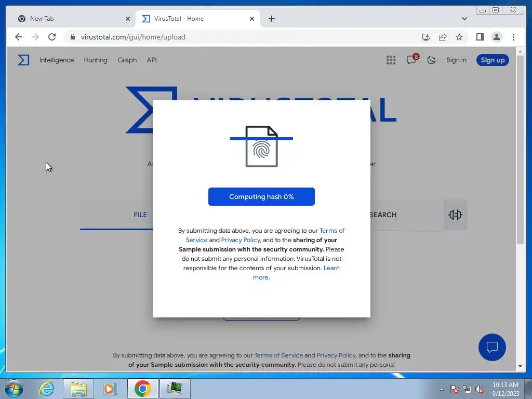Open the Graph menu item

[127, 60]
